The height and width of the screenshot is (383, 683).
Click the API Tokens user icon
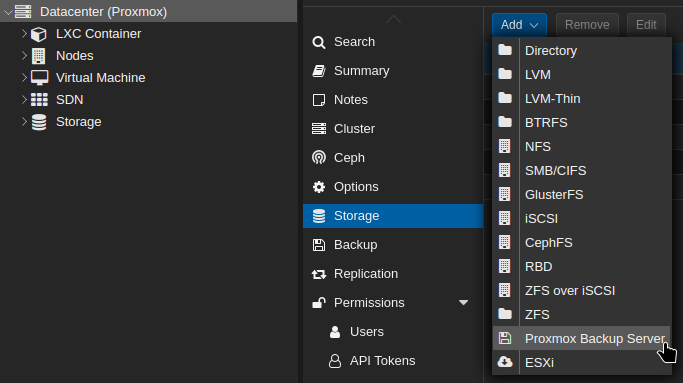pos(335,361)
